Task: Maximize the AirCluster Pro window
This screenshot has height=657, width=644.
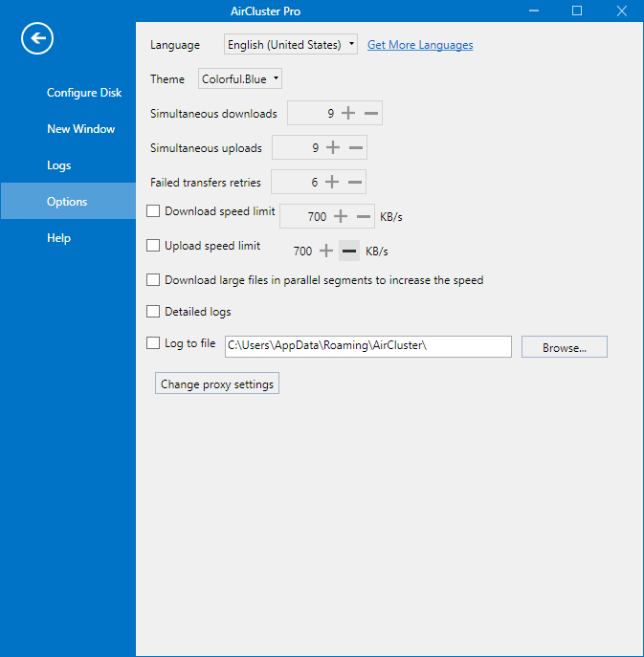Action: tap(577, 11)
